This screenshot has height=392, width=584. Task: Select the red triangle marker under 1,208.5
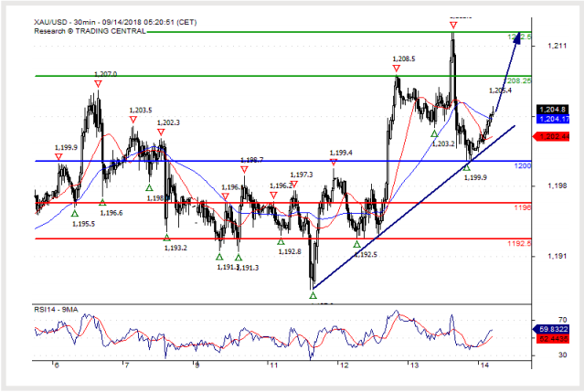pyautogui.click(x=397, y=69)
